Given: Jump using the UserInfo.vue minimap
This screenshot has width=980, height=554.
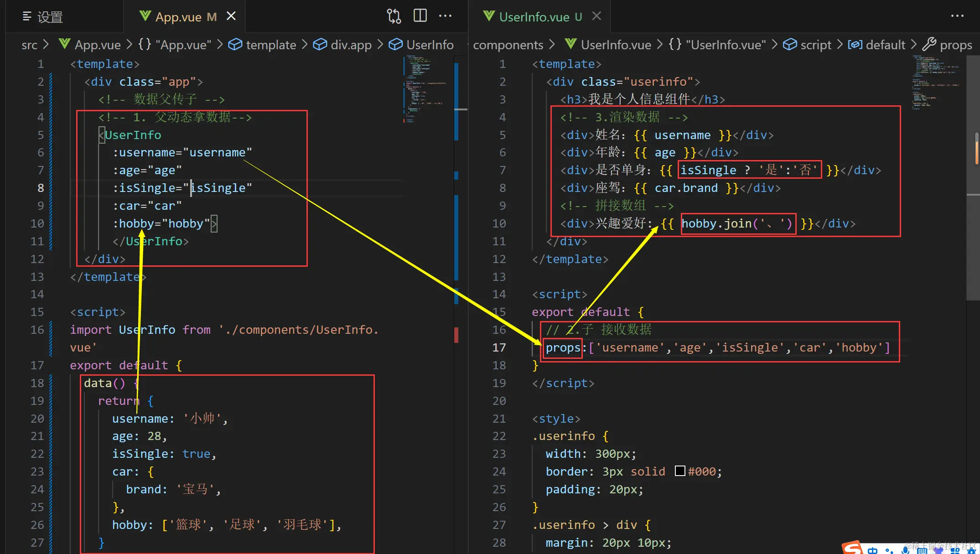Looking at the screenshot, I should point(937,82).
